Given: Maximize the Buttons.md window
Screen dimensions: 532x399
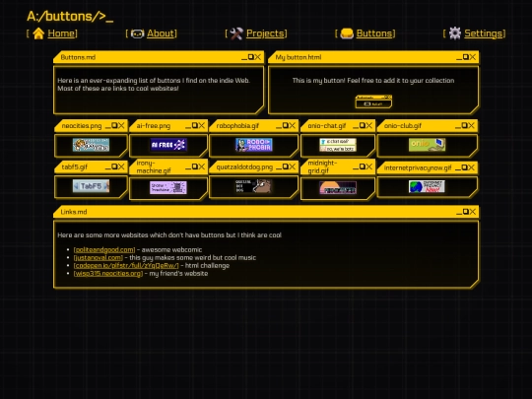Looking at the screenshot, I should 251,57.
